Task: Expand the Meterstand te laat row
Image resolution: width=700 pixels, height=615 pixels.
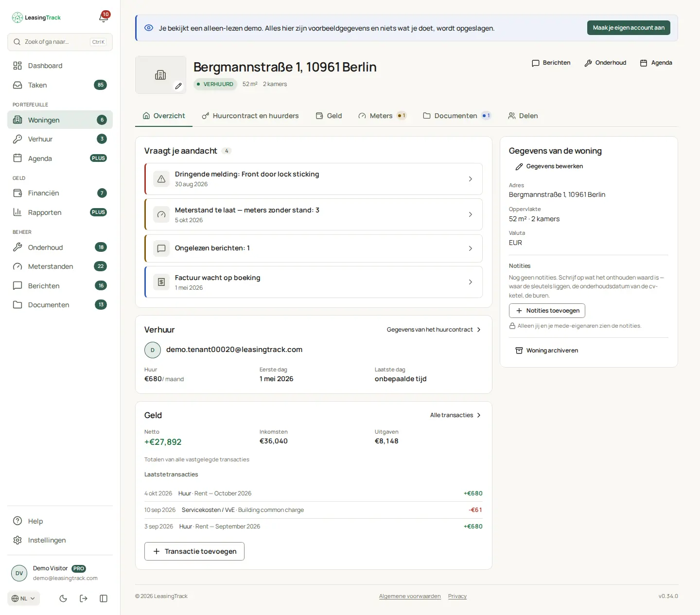Action: pyautogui.click(x=314, y=214)
